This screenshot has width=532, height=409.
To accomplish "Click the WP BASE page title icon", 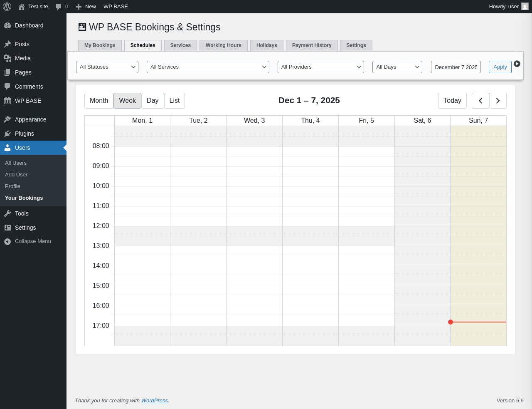I will [82, 27].
